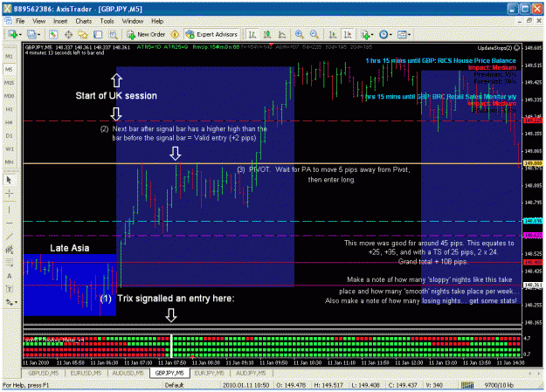Select the trendline drawing tool
Screen dimensions: 546x392
(9, 237)
